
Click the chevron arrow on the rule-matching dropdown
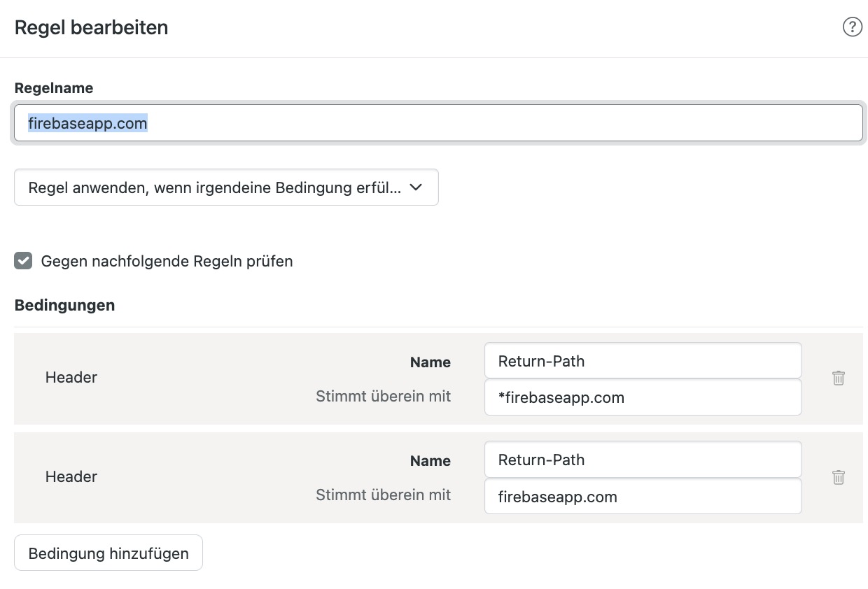[416, 187]
